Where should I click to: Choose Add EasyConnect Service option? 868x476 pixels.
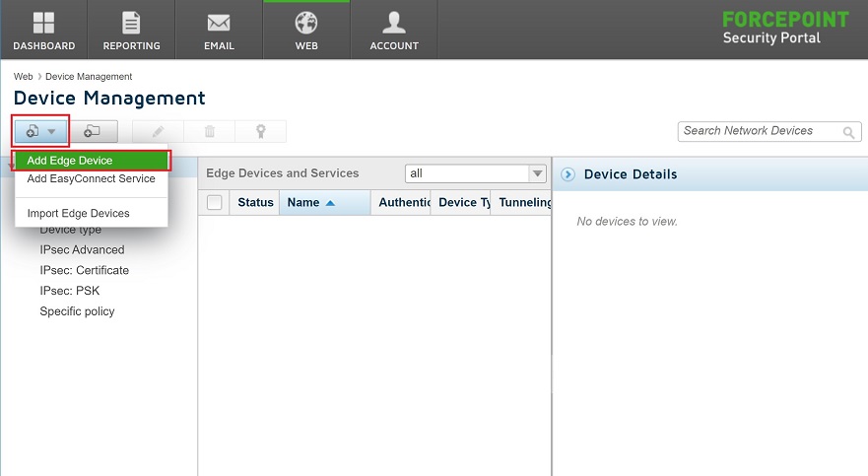[x=91, y=179]
